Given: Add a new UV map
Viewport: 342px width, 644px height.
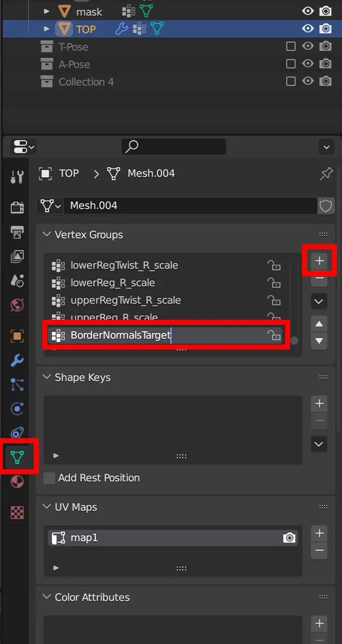Looking at the screenshot, I should (x=319, y=533).
